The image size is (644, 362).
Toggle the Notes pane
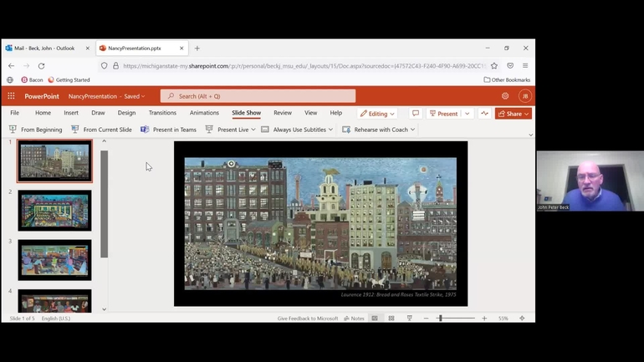tap(354, 318)
